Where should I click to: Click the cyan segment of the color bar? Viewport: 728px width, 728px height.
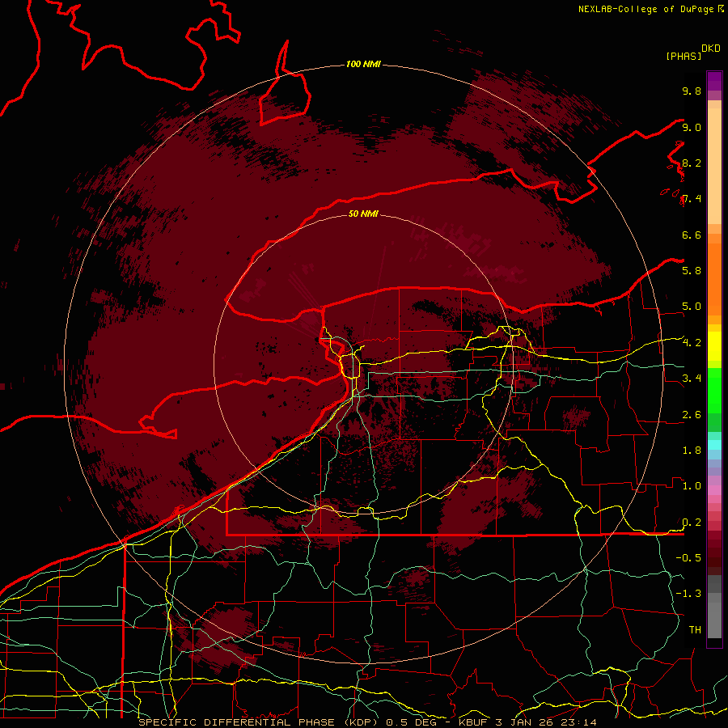(714, 445)
